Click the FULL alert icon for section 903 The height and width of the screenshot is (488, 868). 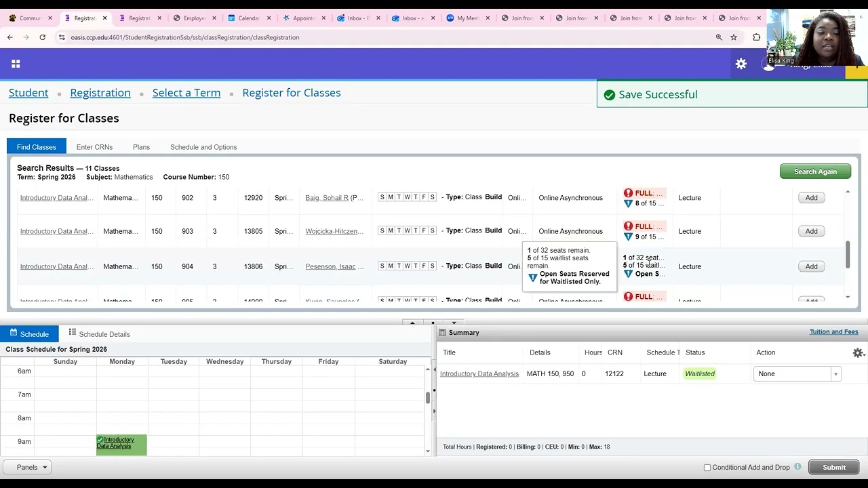[x=628, y=226]
